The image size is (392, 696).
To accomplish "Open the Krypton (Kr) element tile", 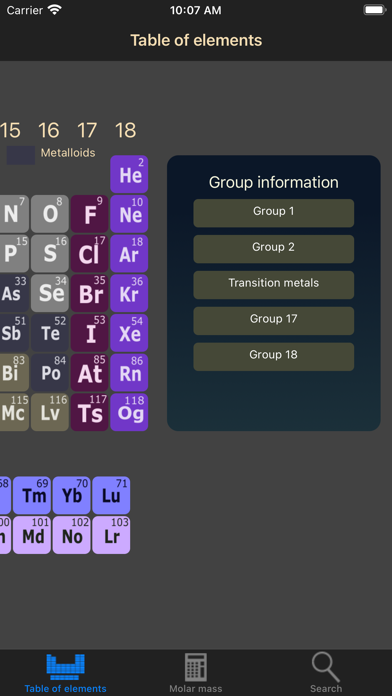I will pos(129,293).
